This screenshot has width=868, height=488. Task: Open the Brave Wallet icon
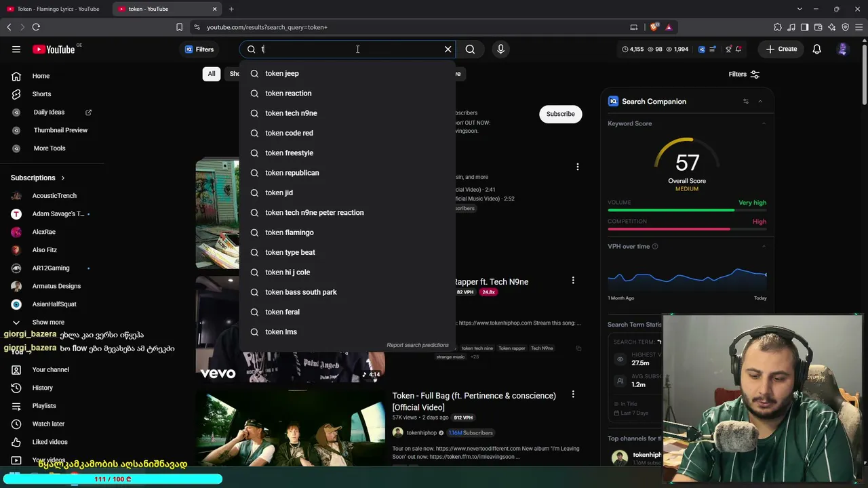818,27
